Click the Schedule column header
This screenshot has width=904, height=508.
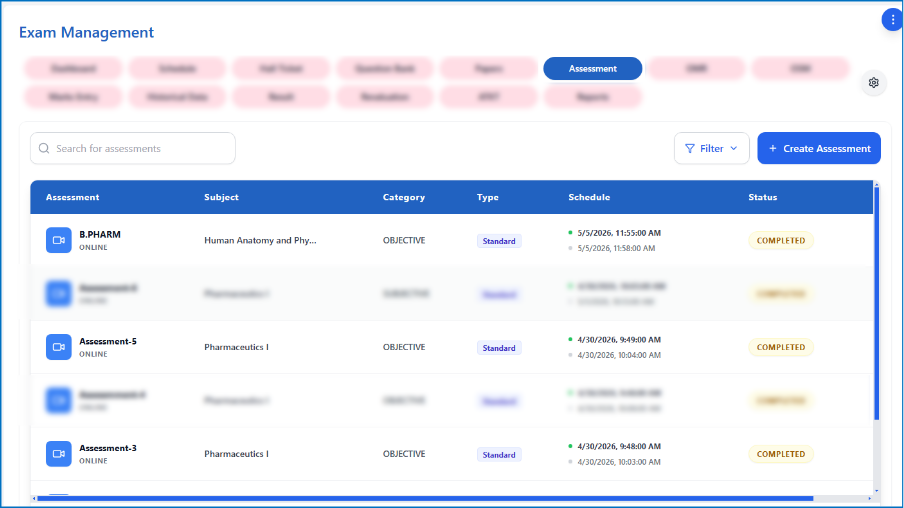pyautogui.click(x=589, y=197)
